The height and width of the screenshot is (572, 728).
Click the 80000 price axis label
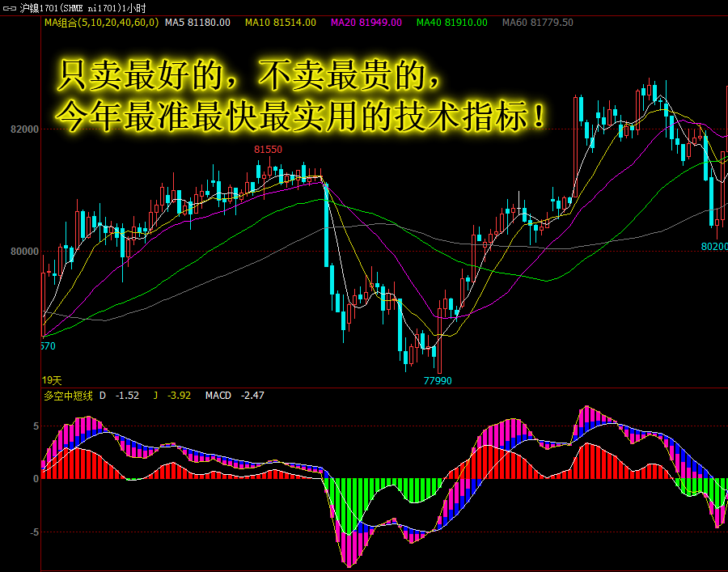(x=24, y=252)
